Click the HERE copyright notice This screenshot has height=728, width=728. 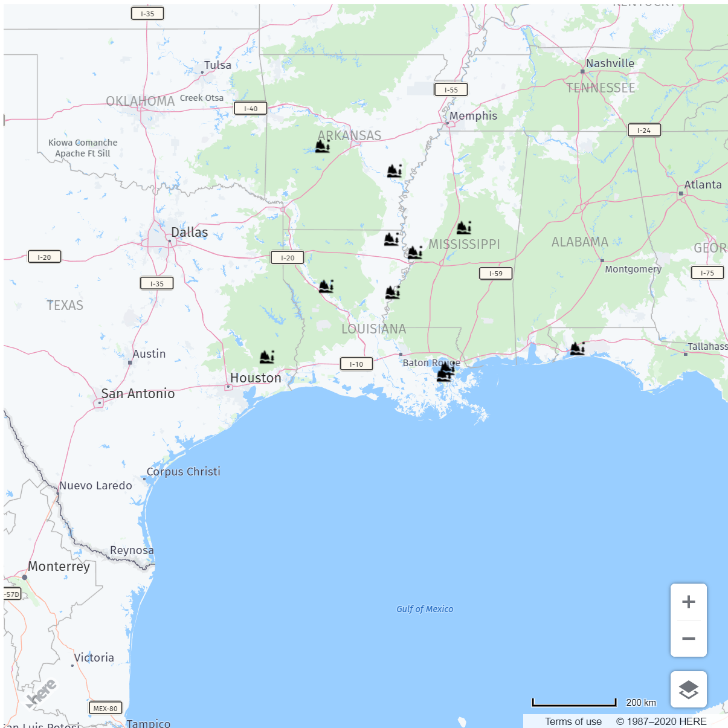point(662,721)
